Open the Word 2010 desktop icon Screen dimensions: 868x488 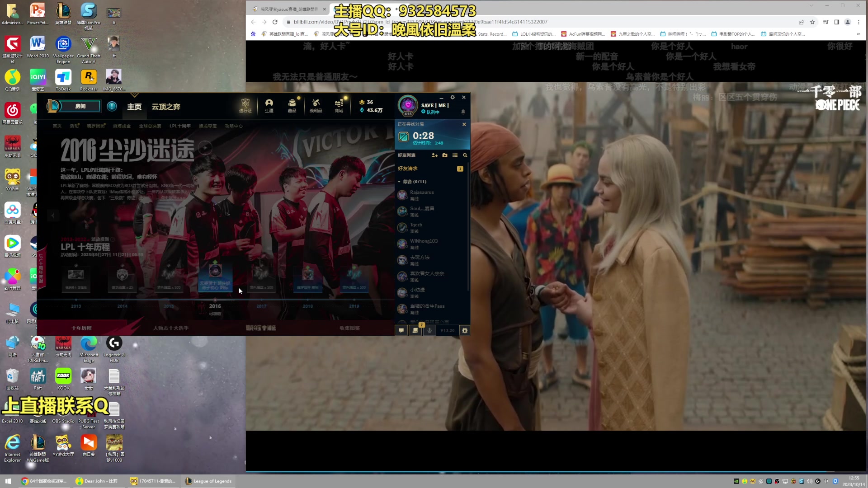[38, 47]
